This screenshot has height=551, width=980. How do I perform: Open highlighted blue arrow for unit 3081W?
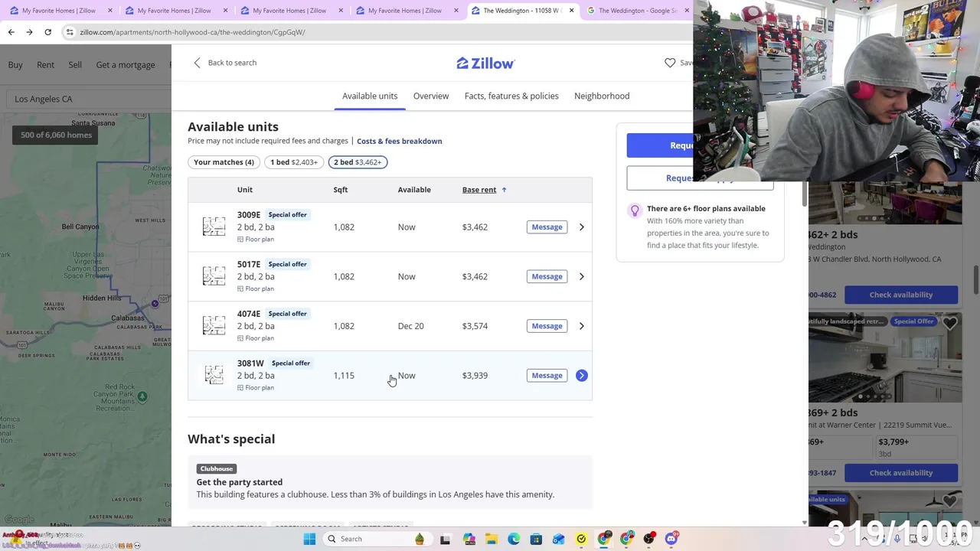click(x=581, y=375)
